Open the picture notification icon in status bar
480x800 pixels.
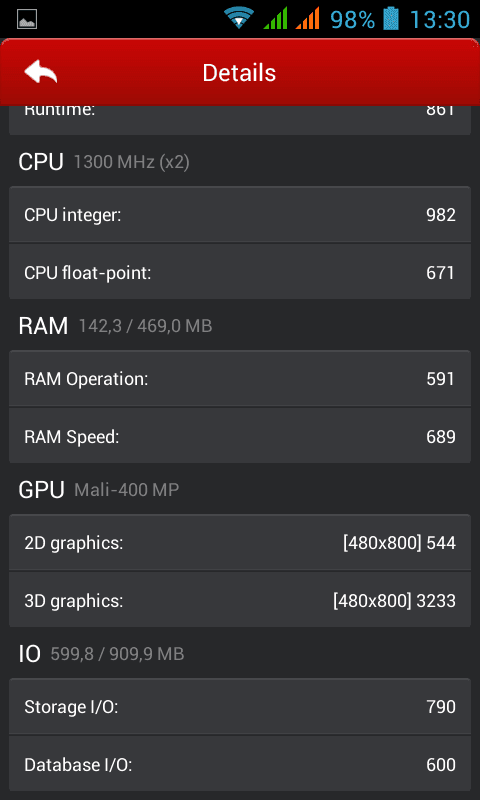point(27,19)
